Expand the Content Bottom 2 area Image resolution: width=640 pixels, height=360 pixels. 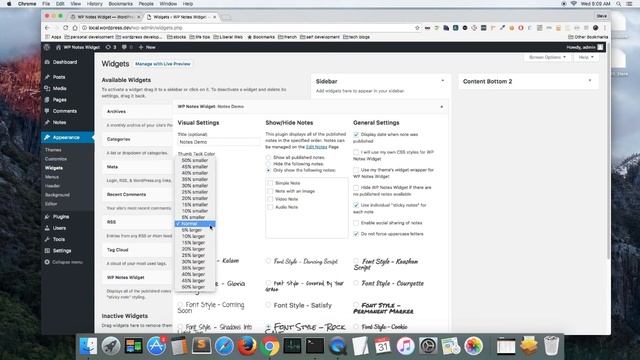[590, 81]
